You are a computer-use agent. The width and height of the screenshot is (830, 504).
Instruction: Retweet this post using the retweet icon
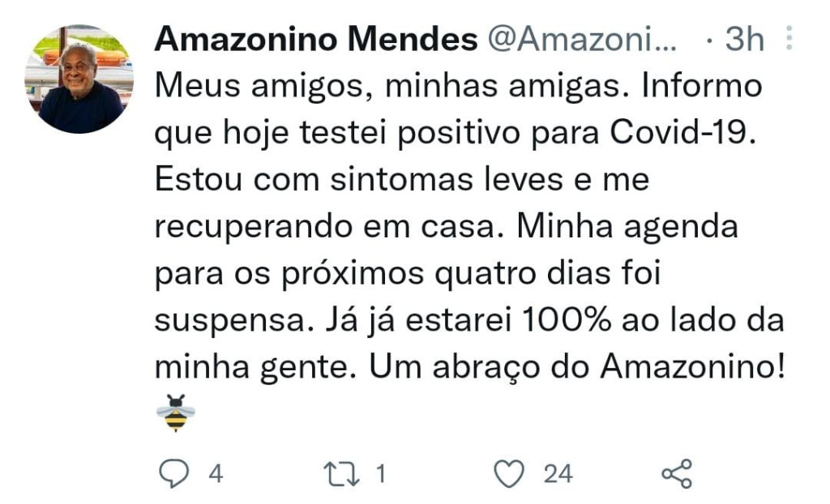(x=343, y=473)
